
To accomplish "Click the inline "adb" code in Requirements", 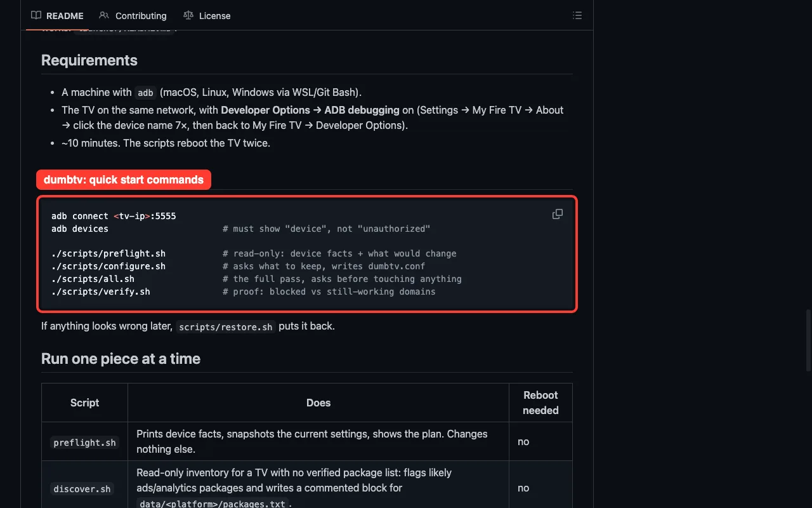I will click(x=146, y=93).
